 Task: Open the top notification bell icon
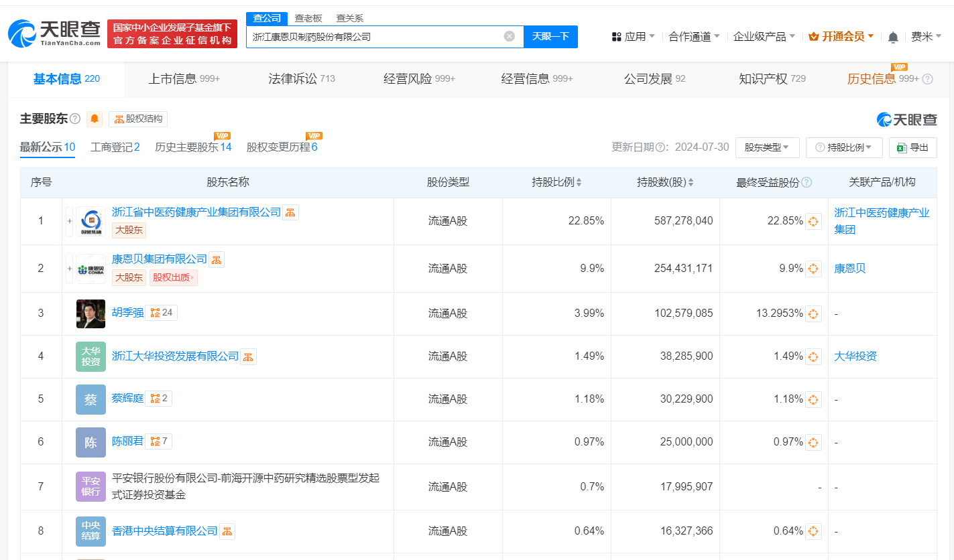click(x=893, y=37)
